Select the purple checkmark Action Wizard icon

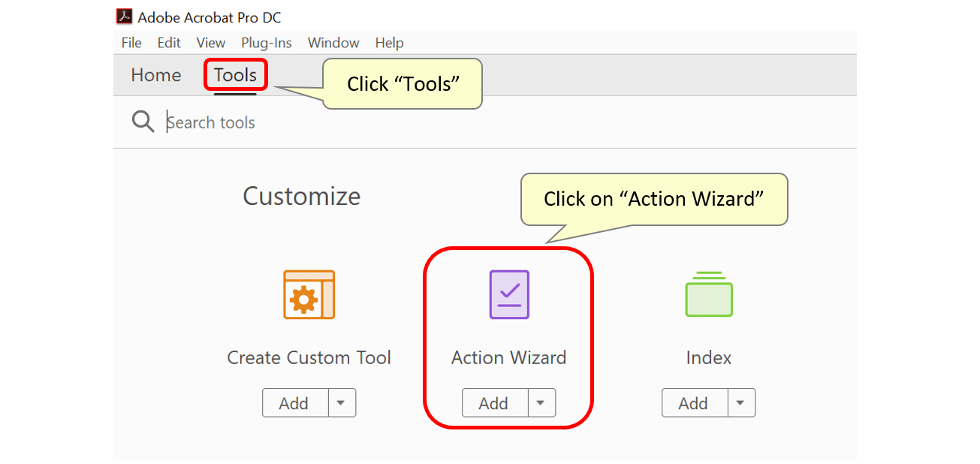click(508, 294)
